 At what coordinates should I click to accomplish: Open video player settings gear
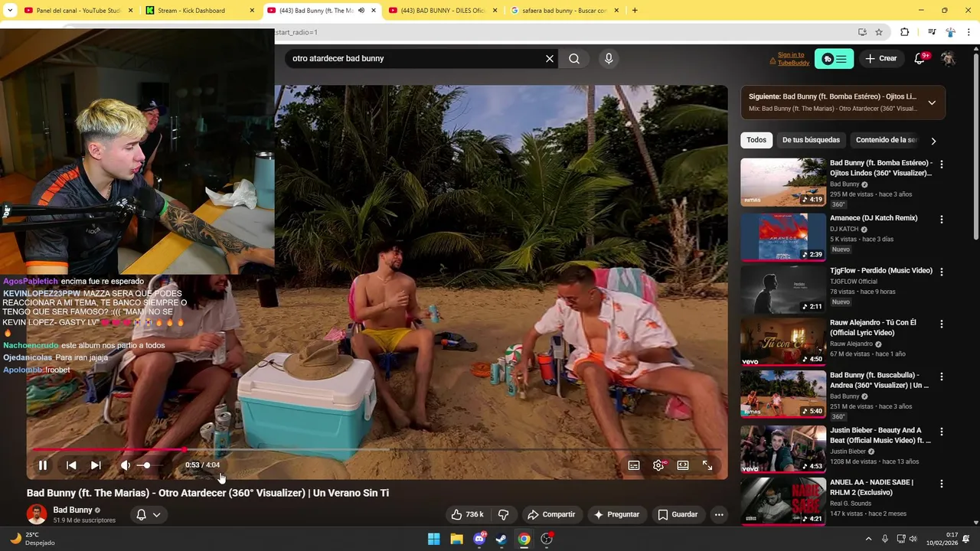(x=658, y=465)
